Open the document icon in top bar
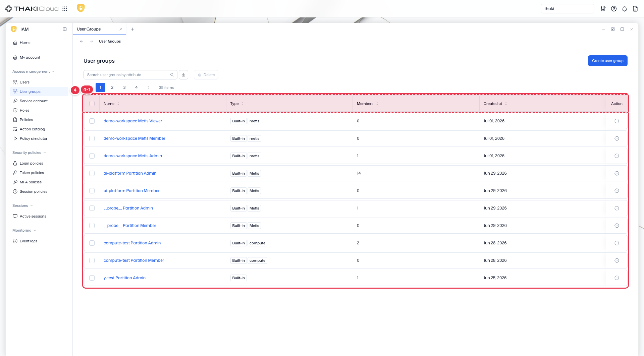Image resolution: width=644 pixels, height=356 pixels. pos(635,9)
